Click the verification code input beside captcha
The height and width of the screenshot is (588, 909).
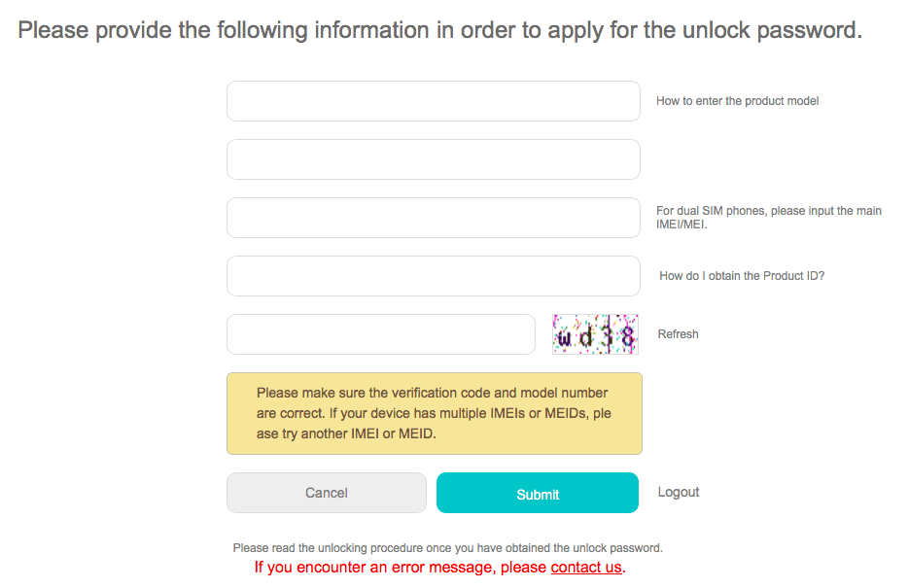tap(380, 334)
